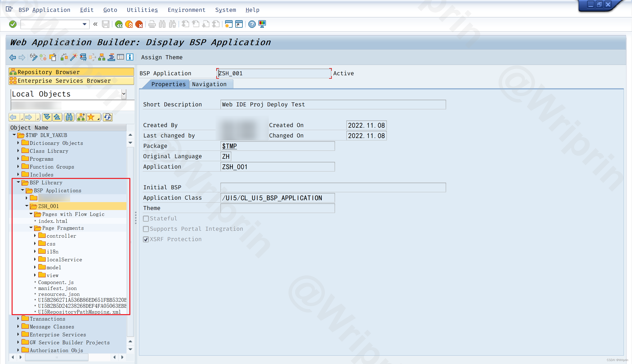Click the Application Class input field

tap(277, 197)
